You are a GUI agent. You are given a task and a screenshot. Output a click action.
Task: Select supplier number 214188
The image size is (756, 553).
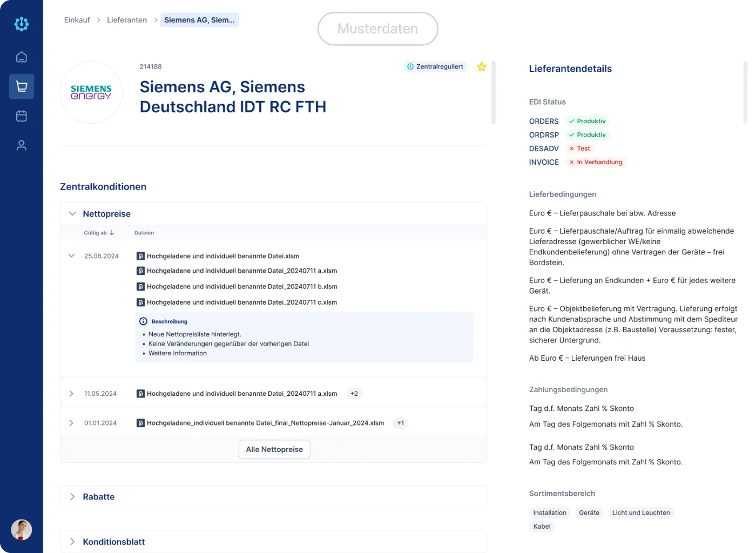(x=151, y=66)
